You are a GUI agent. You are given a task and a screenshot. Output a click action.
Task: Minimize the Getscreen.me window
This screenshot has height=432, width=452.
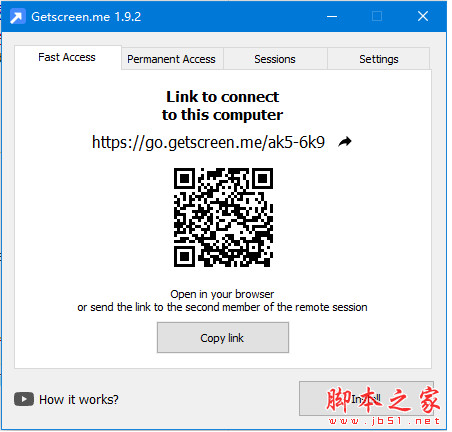pyautogui.click(x=332, y=16)
